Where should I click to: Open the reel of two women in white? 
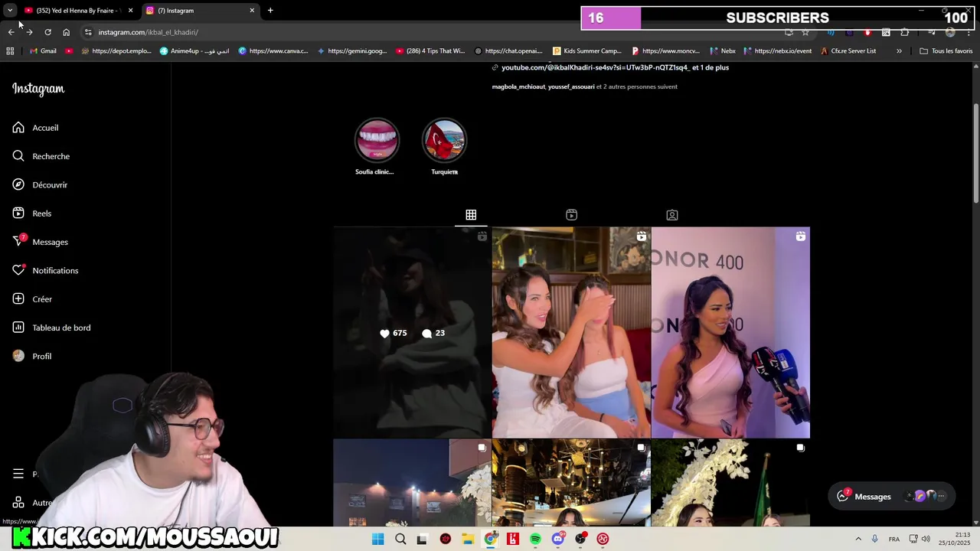point(571,332)
